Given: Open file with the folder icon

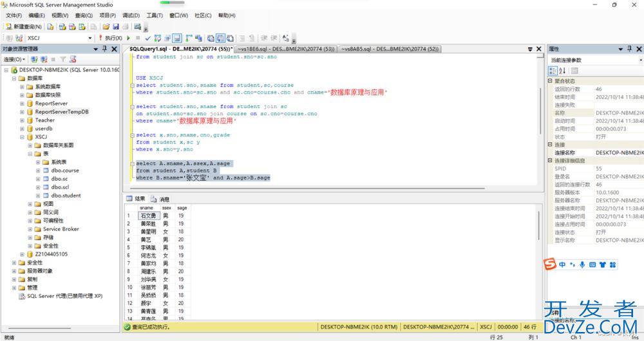Looking at the screenshot, I should coord(106,26).
